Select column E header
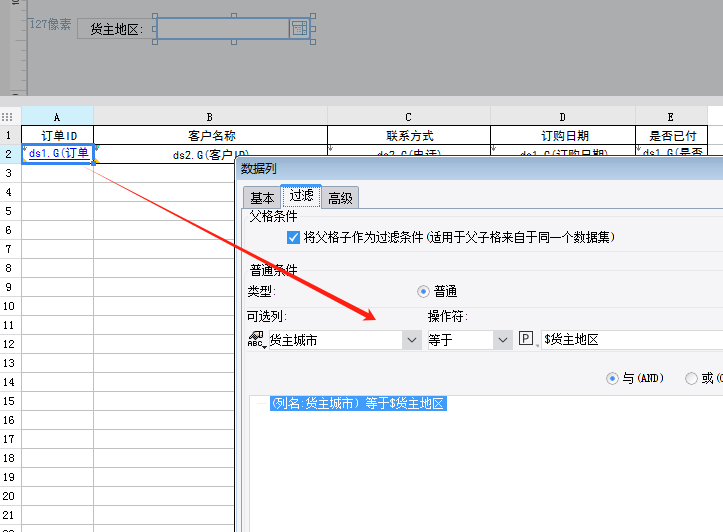 pos(671,117)
